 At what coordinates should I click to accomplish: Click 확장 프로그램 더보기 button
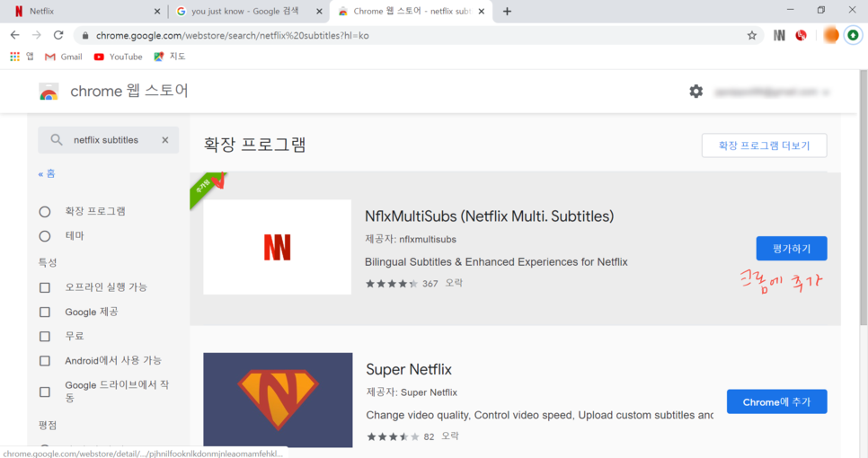[764, 145]
